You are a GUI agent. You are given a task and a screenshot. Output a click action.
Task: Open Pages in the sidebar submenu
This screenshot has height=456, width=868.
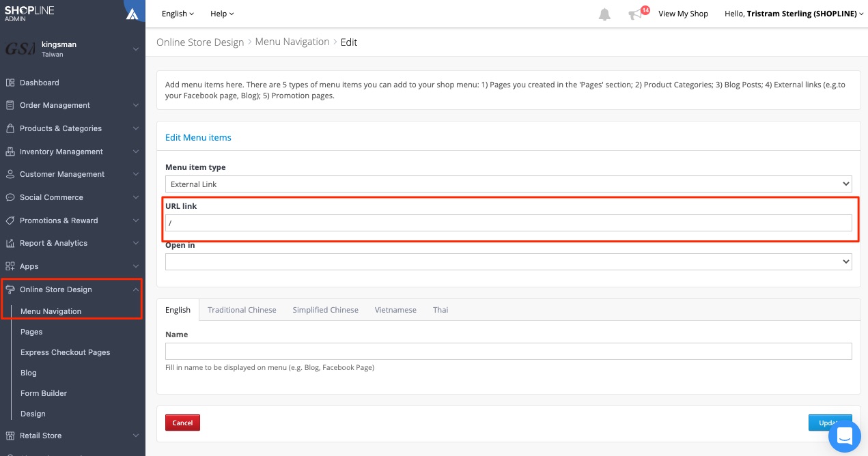coord(31,332)
